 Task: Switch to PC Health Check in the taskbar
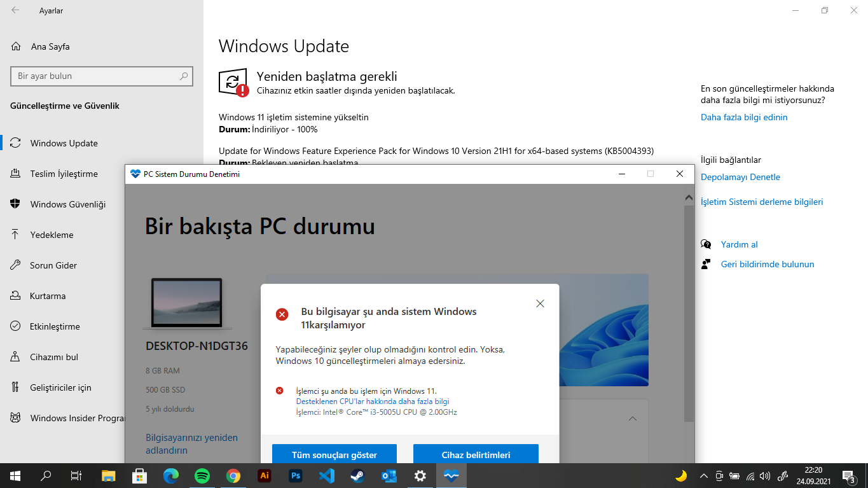click(451, 475)
